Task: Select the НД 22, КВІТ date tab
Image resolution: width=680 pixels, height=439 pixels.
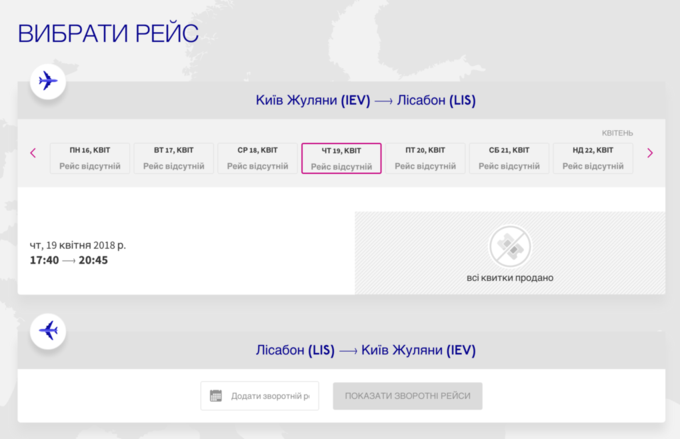Action: [592, 158]
